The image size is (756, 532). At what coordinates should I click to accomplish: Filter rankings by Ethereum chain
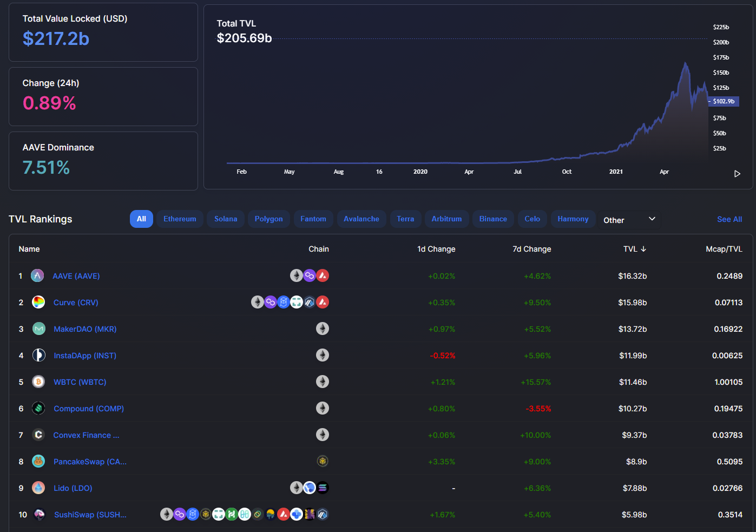point(180,219)
